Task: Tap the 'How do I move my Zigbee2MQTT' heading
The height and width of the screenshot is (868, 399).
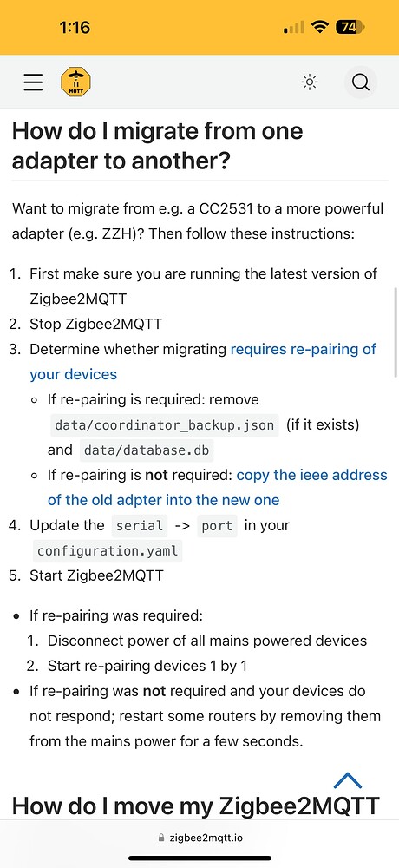Action: pos(195,806)
